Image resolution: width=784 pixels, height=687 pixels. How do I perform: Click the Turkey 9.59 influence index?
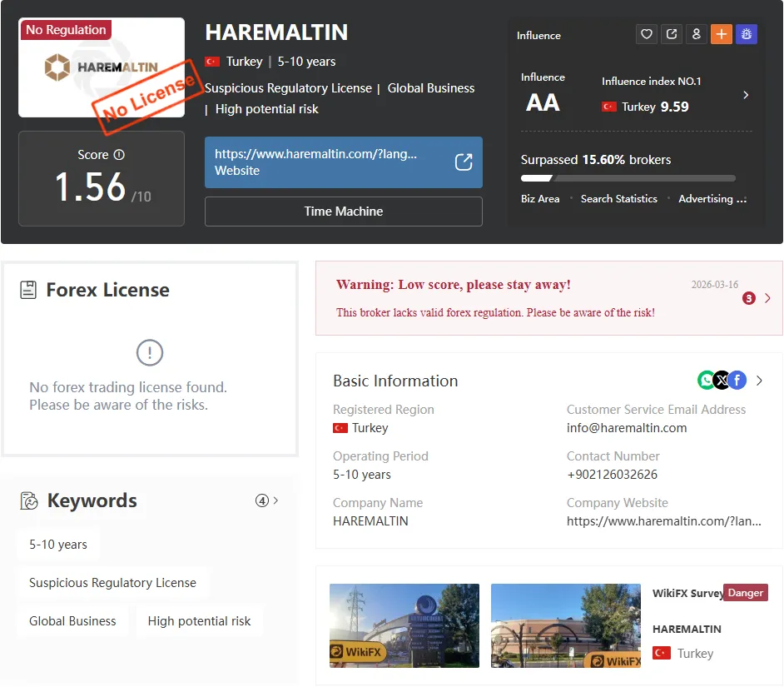click(x=646, y=107)
